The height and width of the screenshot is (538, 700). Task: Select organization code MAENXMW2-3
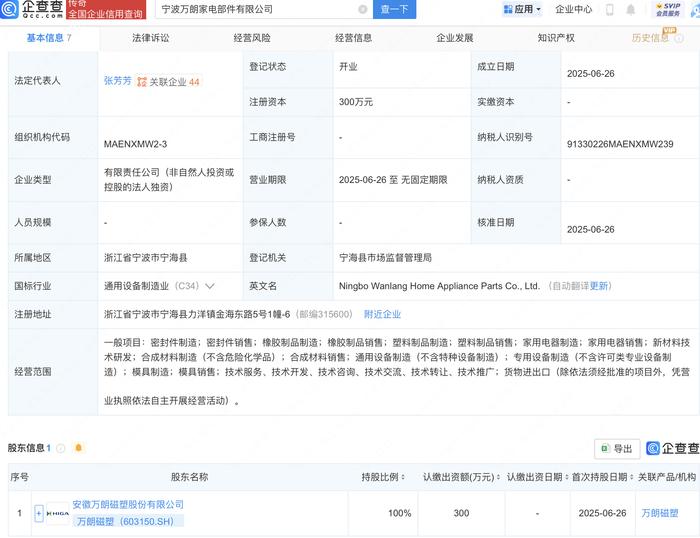tap(135, 144)
